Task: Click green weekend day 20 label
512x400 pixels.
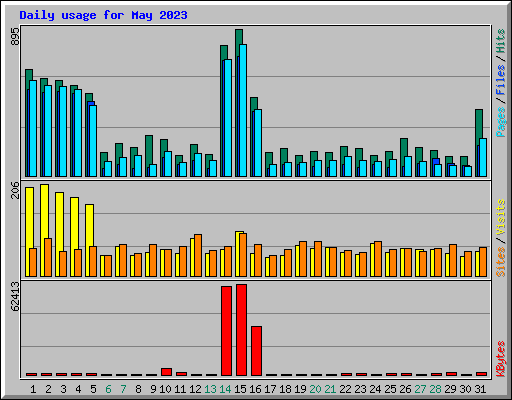Action: pyautogui.click(x=315, y=389)
